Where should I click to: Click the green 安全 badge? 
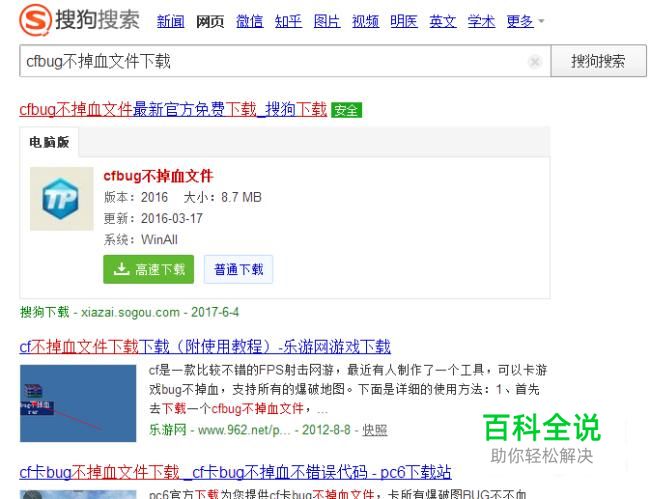click(x=347, y=110)
